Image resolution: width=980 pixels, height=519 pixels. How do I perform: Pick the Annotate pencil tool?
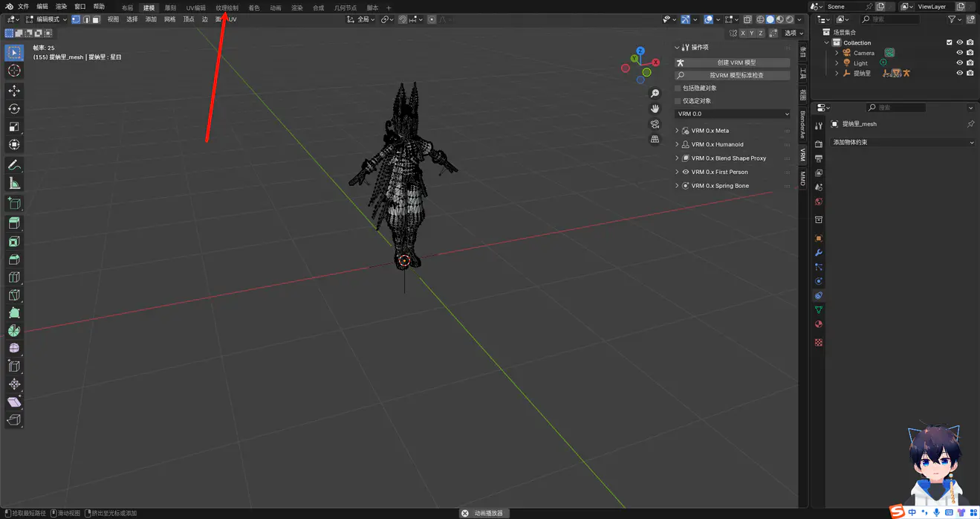[14, 165]
